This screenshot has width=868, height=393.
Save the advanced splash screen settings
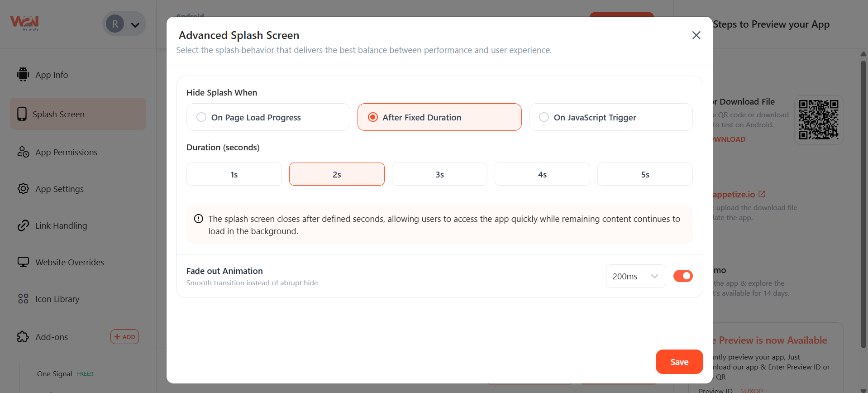[679, 362]
